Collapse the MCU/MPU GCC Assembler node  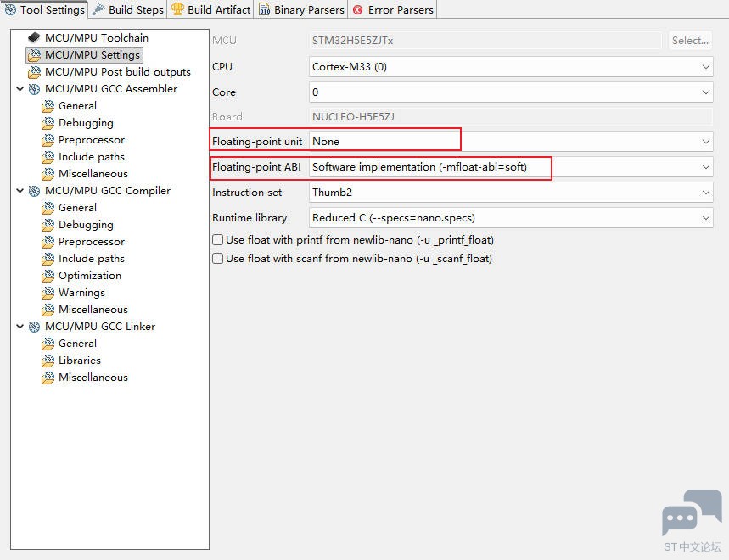pos(20,89)
